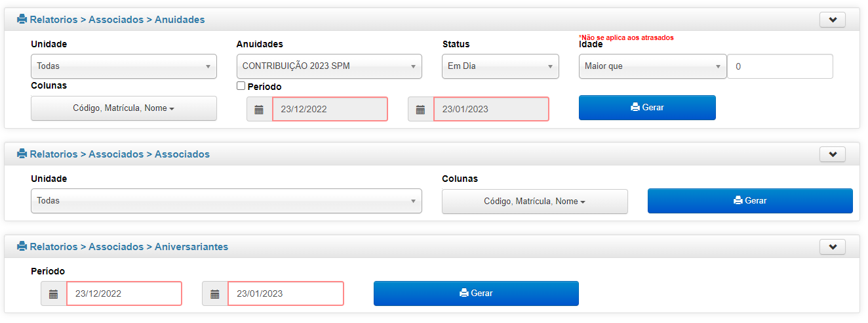Open Colunas selector in Associados panel
Viewport: 868px width, 323px height.
click(x=535, y=202)
